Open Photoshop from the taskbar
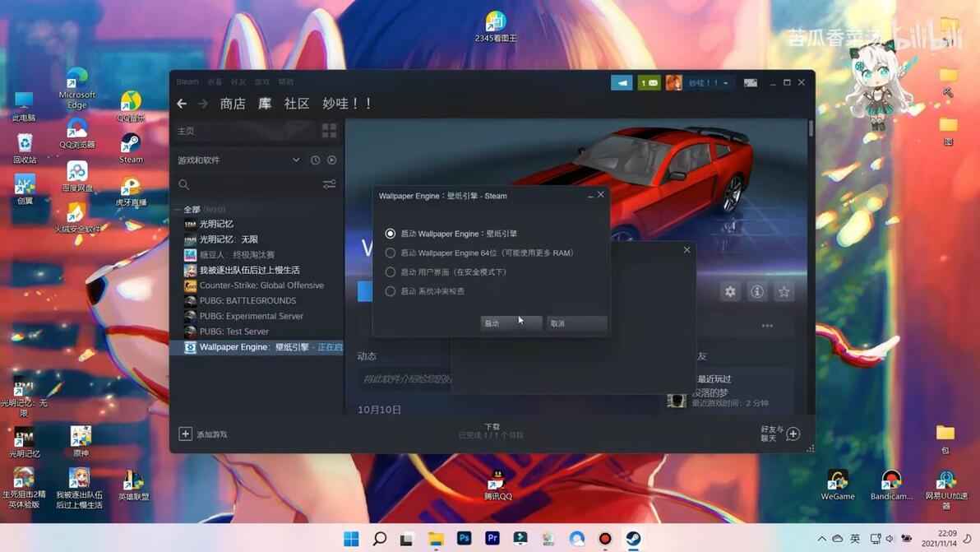980x552 pixels. pos(464,538)
